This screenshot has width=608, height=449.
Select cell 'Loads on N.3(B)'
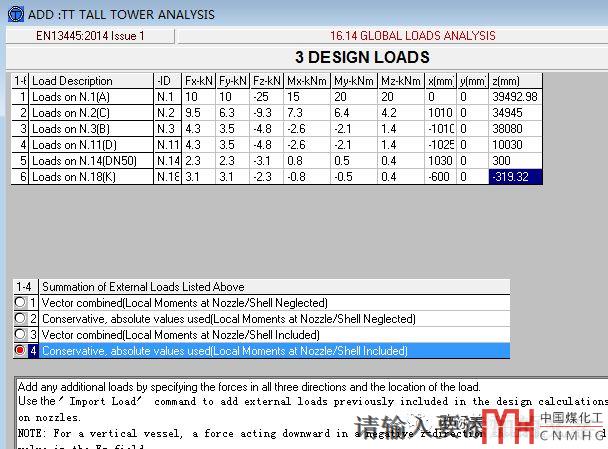coord(92,129)
